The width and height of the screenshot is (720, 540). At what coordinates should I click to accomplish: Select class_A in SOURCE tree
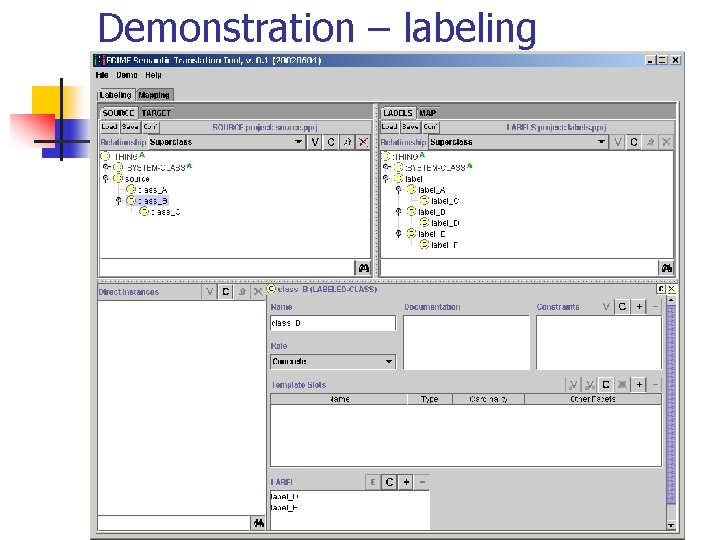coord(153,190)
